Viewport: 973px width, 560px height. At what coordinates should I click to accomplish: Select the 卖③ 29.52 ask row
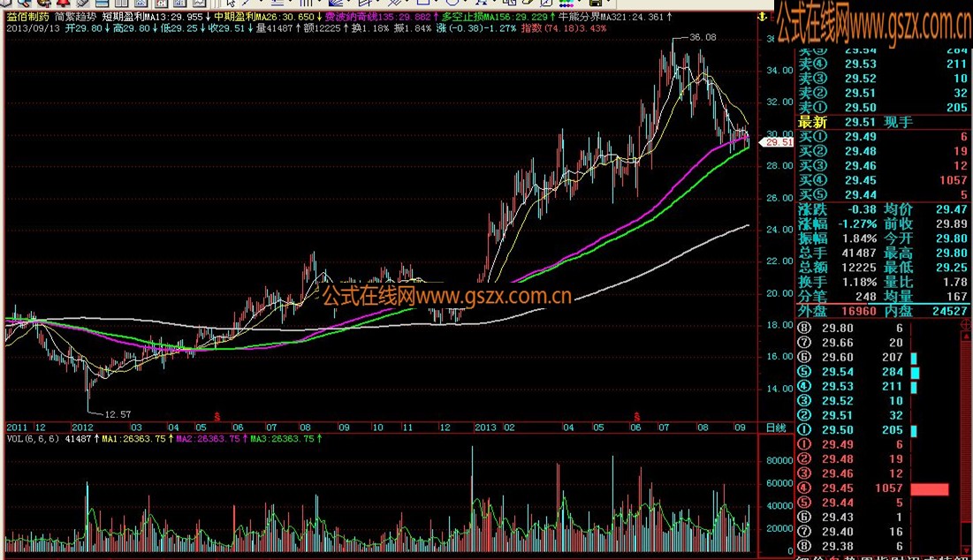coord(882,78)
